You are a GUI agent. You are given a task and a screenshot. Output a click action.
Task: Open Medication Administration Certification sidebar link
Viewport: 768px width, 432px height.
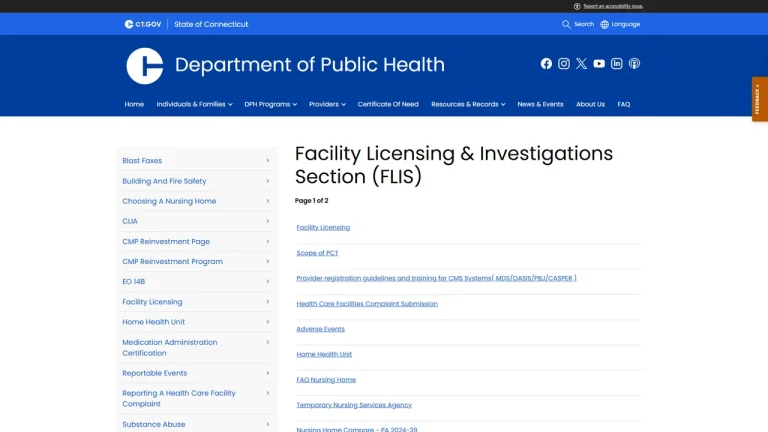(x=169, y=348)
